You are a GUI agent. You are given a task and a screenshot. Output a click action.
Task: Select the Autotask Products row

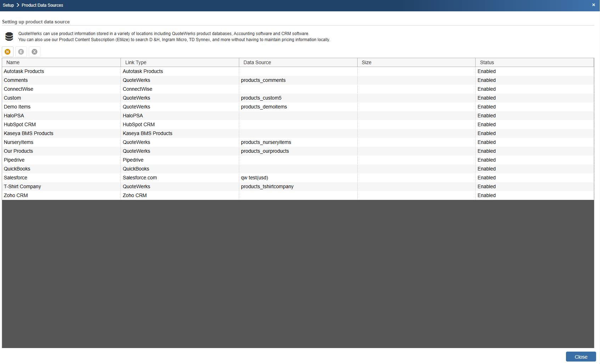298,71
